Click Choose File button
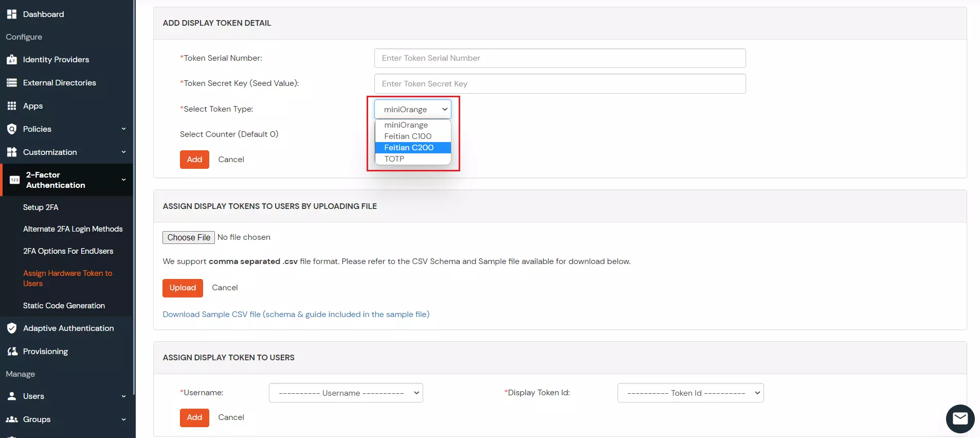 pos(189,237)
